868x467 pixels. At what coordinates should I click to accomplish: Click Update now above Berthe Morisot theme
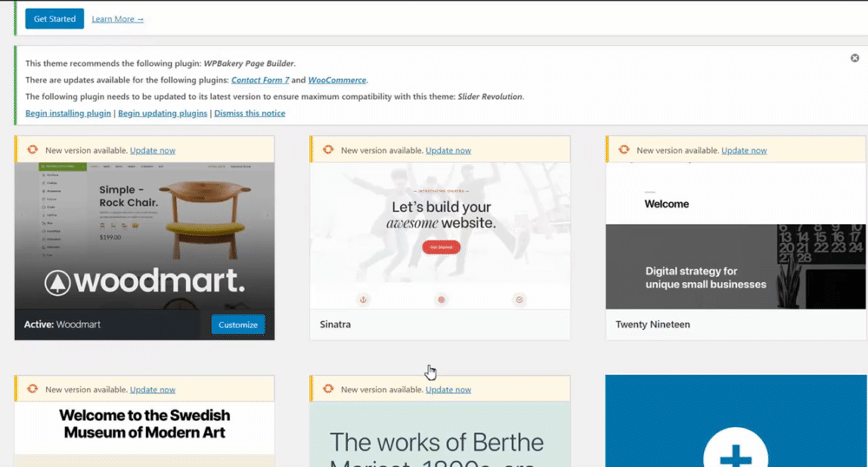coord(449,390)
